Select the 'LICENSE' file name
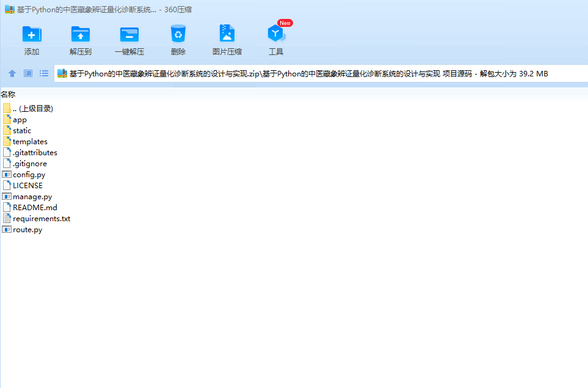This screenshot has height=388, width=588. tap(27, 185)
